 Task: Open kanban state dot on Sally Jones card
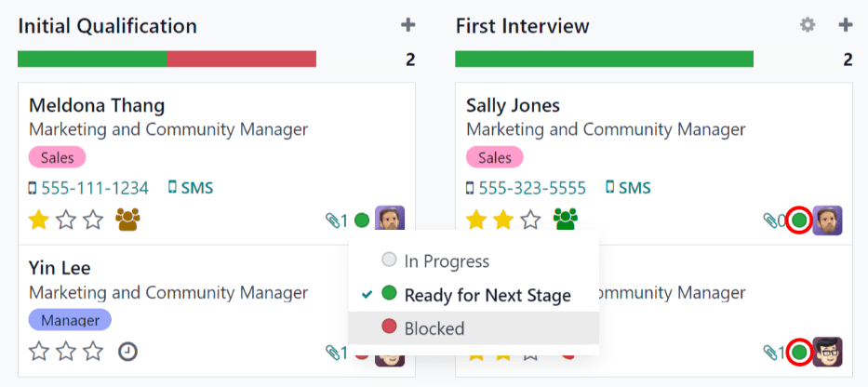pos(799,220)
